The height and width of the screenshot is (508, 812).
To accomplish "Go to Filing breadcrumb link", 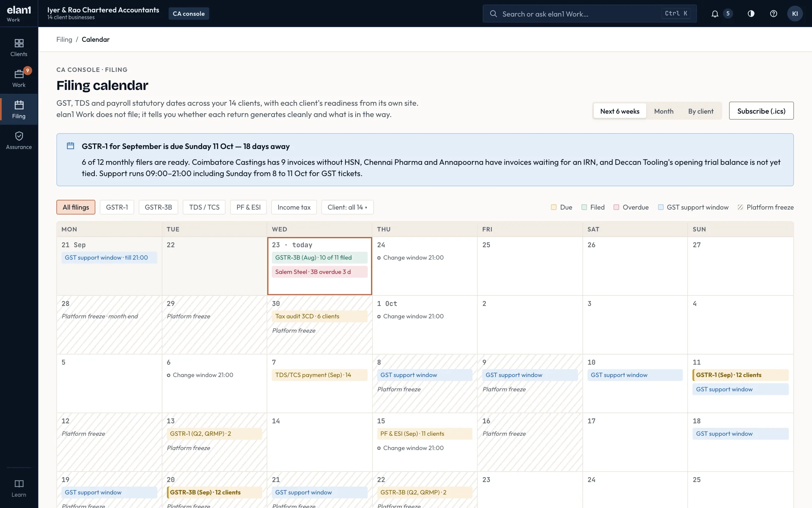I will pyautogui.click(x=64, y=40).
